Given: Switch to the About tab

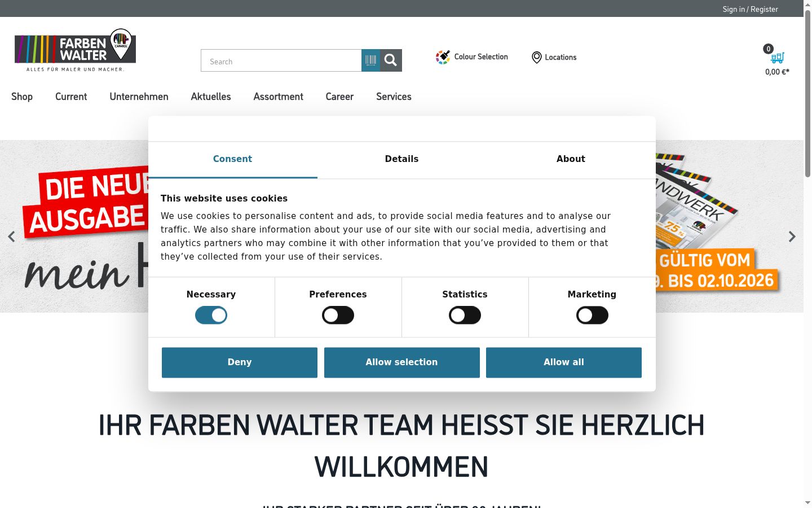Looking at the screenshot, I should click(571, 159).
